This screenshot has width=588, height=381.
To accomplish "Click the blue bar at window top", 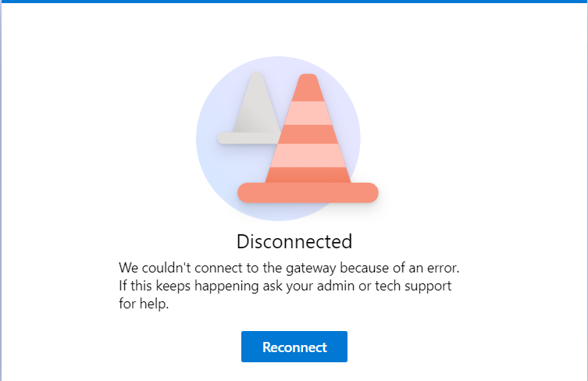I will click(x=294, y=2).
